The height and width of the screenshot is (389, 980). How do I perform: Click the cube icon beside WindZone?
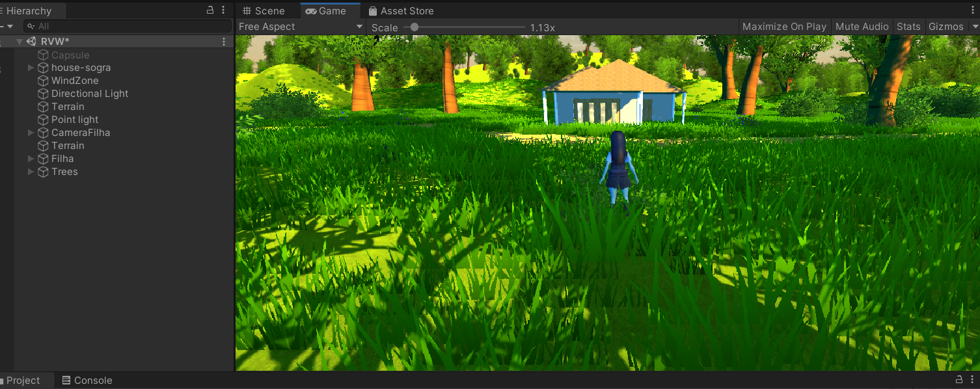click(44, 81)
